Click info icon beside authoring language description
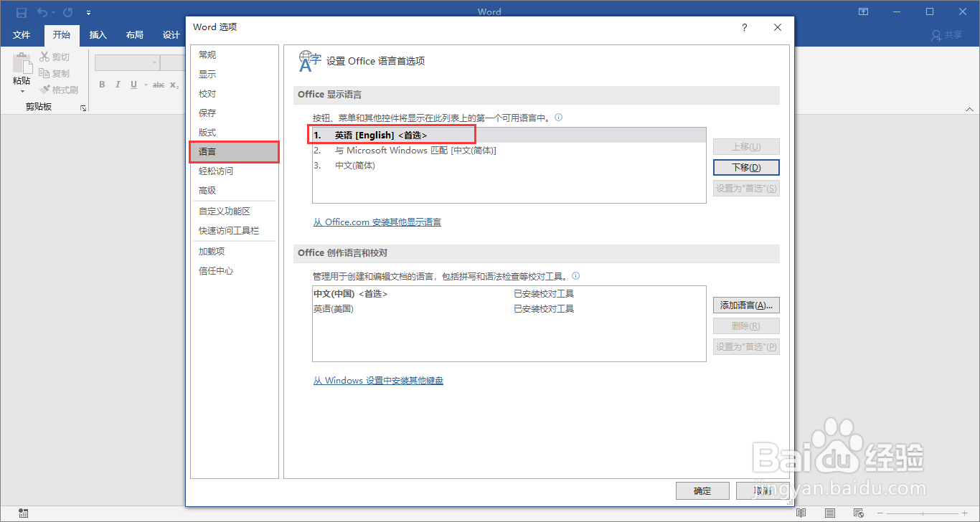980x522 pixels. tap(575, 275)
